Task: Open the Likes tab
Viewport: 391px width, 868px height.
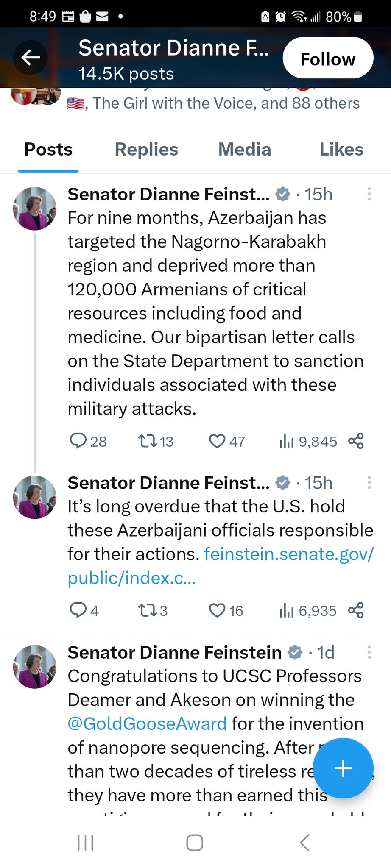Action: pos(341,150)
